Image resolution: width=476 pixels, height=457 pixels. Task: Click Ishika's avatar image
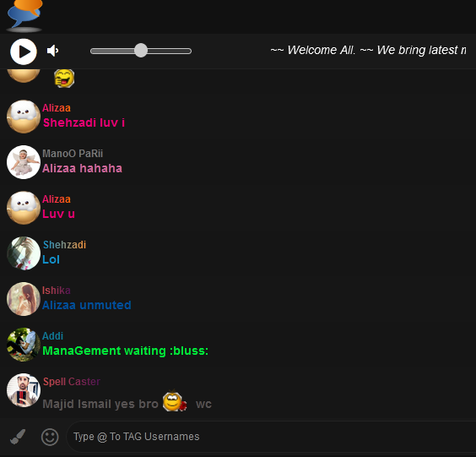pyautogui.click(x=24, y=299)
